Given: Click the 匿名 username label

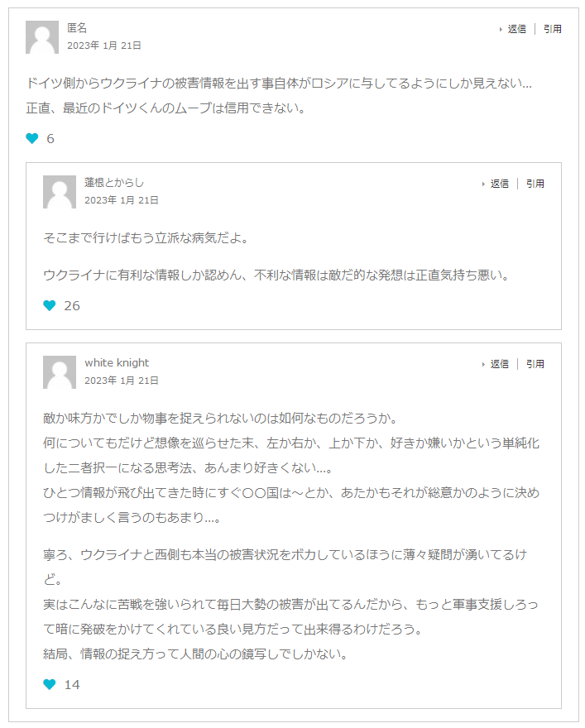Looking at the screenshot, I should pos(77,28).
